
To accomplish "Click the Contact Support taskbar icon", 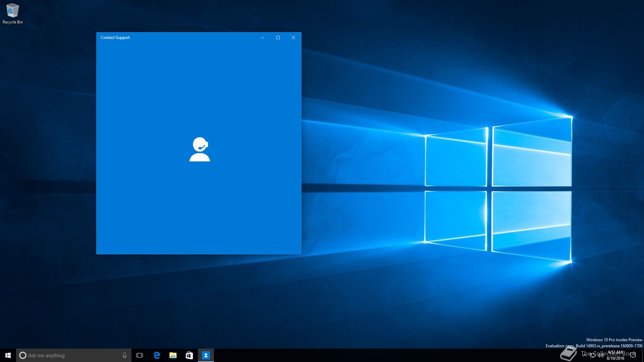I will point(206,355).
